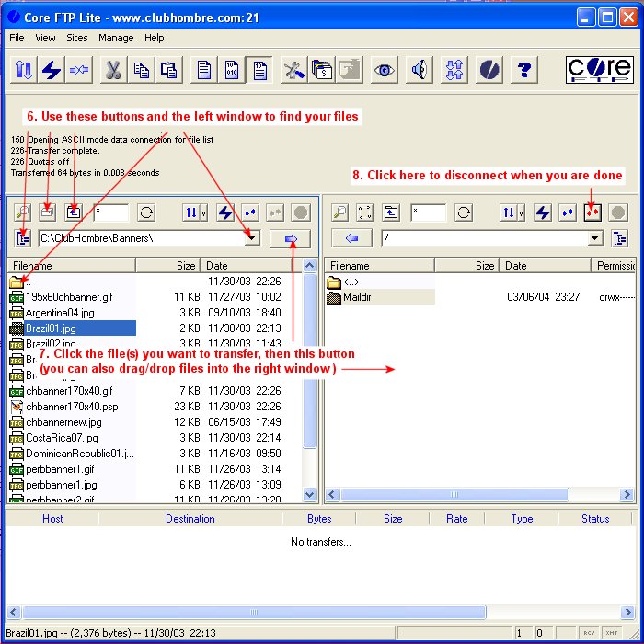
Task: Click the Core FTP logo
Action: (600, 70)
